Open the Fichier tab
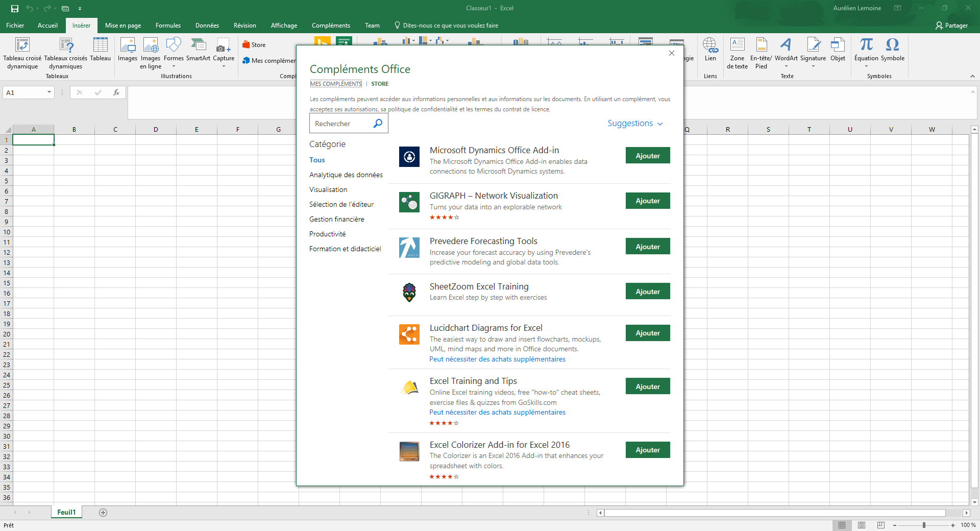The image size is (980, 531). click(15, 26)
